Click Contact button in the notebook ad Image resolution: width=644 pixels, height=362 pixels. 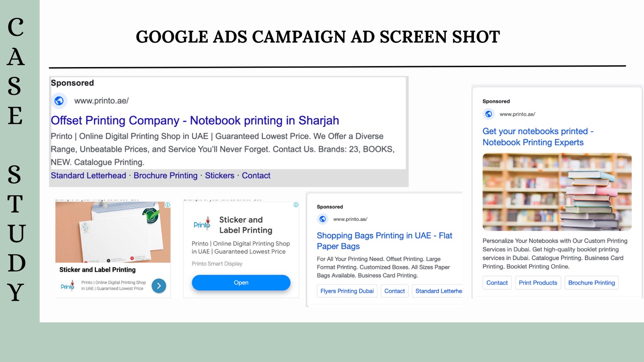click(497, 282)
